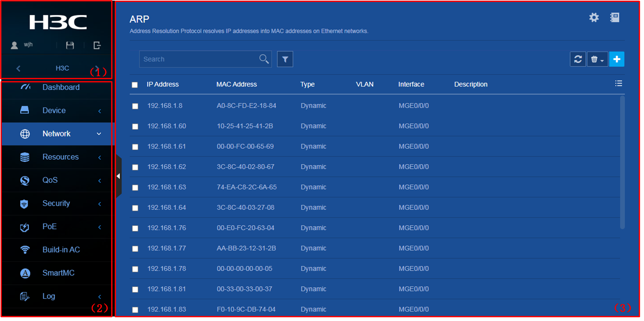Toggle the select-all header checkbox
The image size is (644, 321).
point(135,85)
